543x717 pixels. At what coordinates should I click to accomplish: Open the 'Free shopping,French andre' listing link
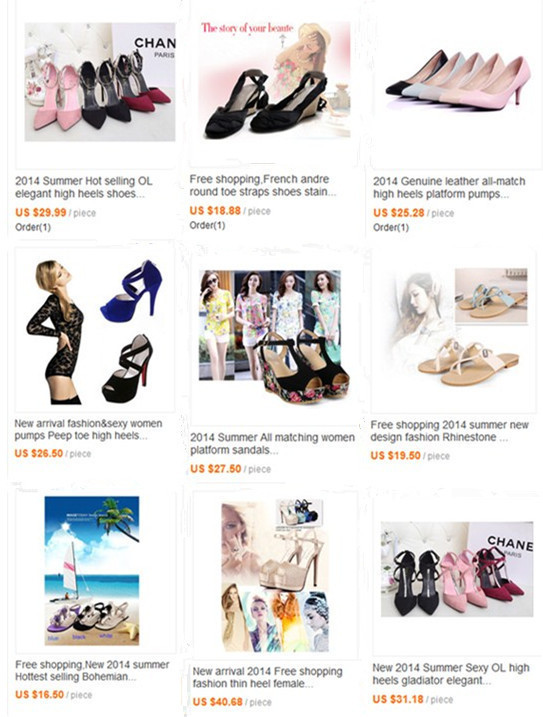263,186
